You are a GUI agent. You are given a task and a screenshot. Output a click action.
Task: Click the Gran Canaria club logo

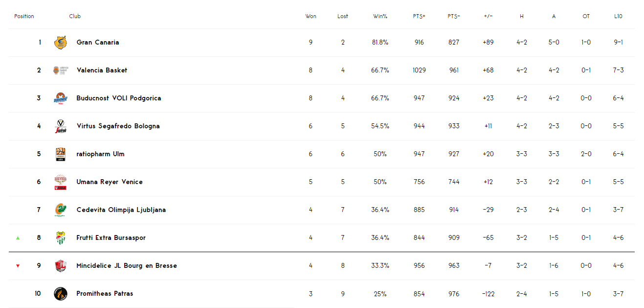tap(61, 43)
